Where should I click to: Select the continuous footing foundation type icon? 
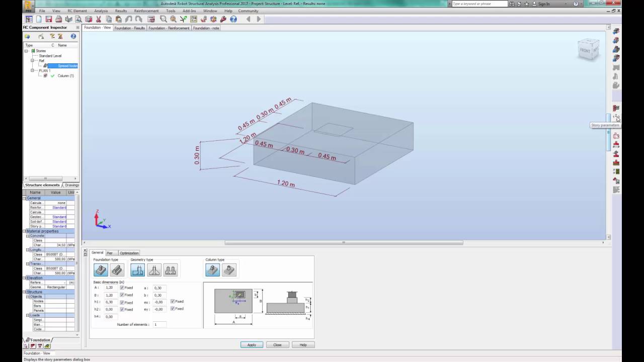tap(117, 270)
